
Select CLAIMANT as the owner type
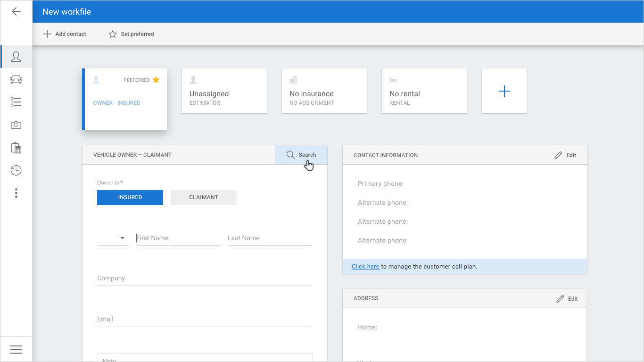tap(204, 197)
